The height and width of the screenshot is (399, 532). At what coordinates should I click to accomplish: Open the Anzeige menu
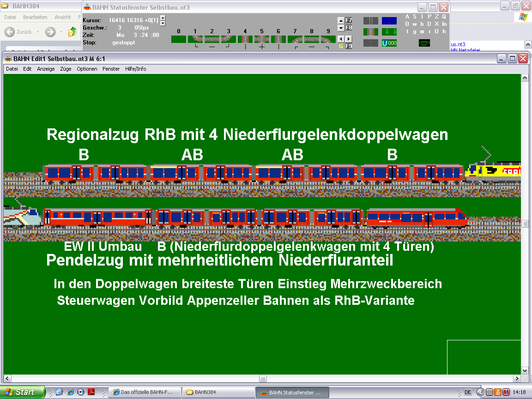[x=46, y=69]
